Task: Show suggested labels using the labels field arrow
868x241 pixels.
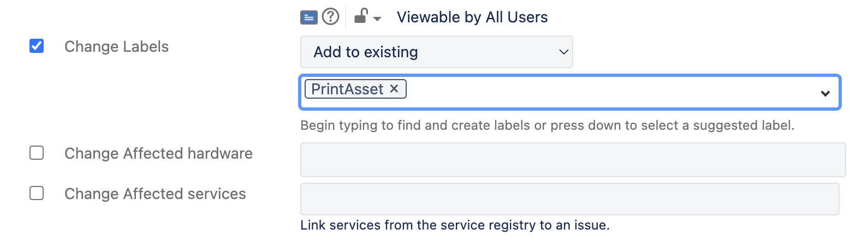Action: coord(825,93)
